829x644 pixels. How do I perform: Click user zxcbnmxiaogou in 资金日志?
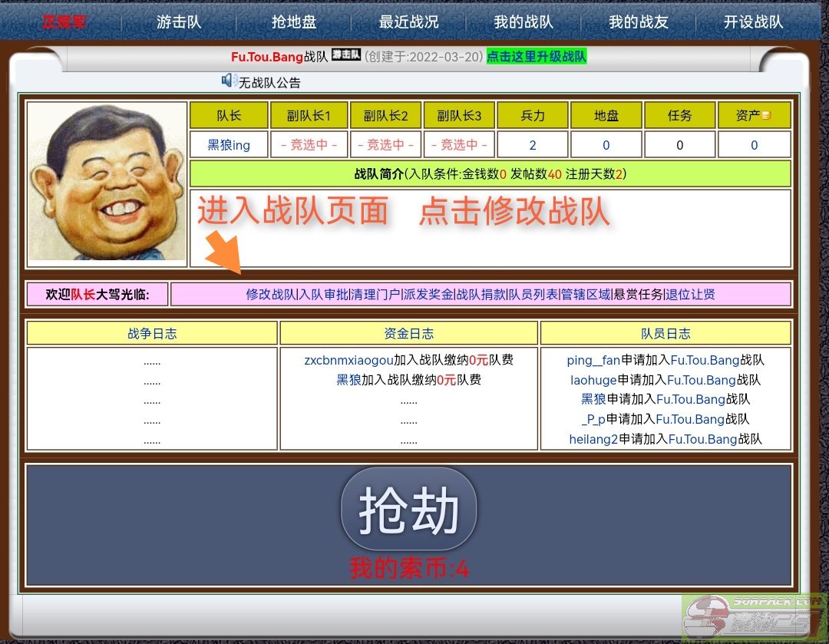[348, 360]
